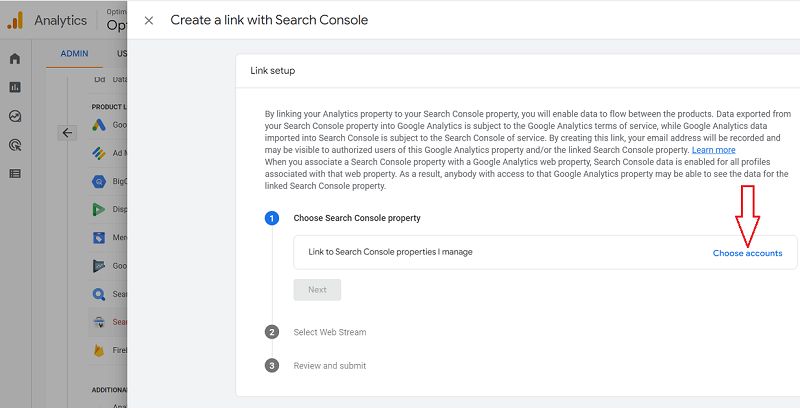Open the Advertising cursor icon in sidebar
The width and height of the screenshot is (800, 408).
15,145
